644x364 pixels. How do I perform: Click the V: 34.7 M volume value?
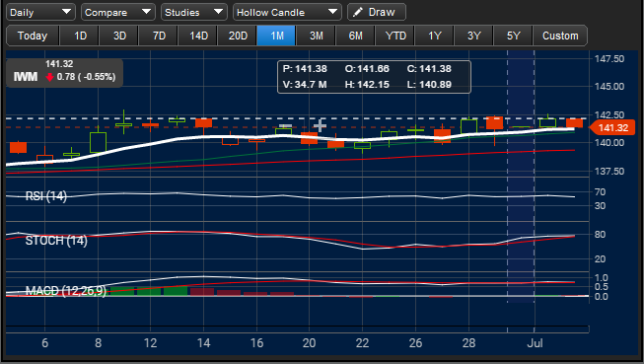point(305,85)
